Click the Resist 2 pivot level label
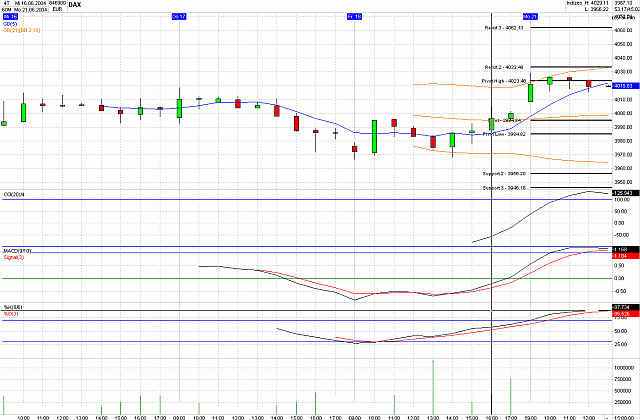The image size is (640, 420). point(504,65)
